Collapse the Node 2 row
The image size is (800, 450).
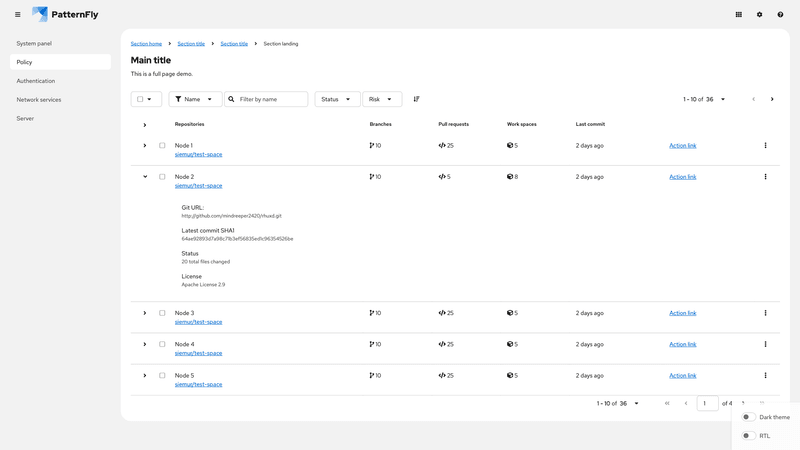pyautogui.click(x=145, y=177)
